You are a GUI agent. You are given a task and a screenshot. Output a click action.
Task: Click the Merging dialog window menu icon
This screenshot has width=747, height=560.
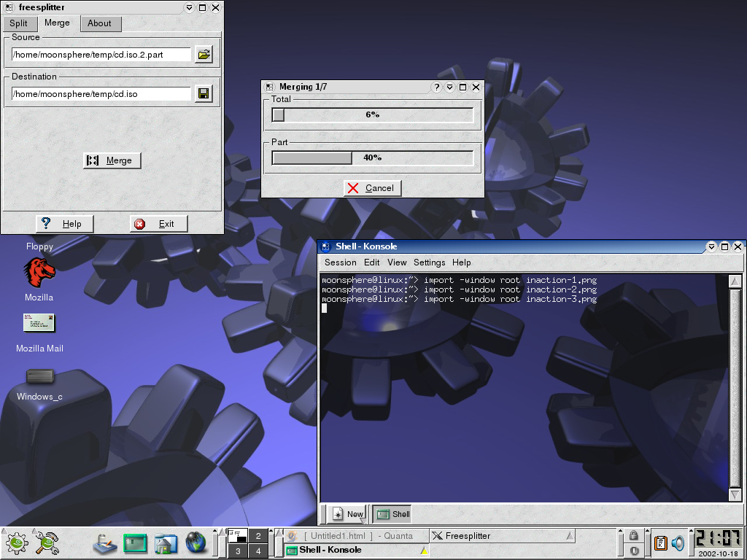(270, 87)
